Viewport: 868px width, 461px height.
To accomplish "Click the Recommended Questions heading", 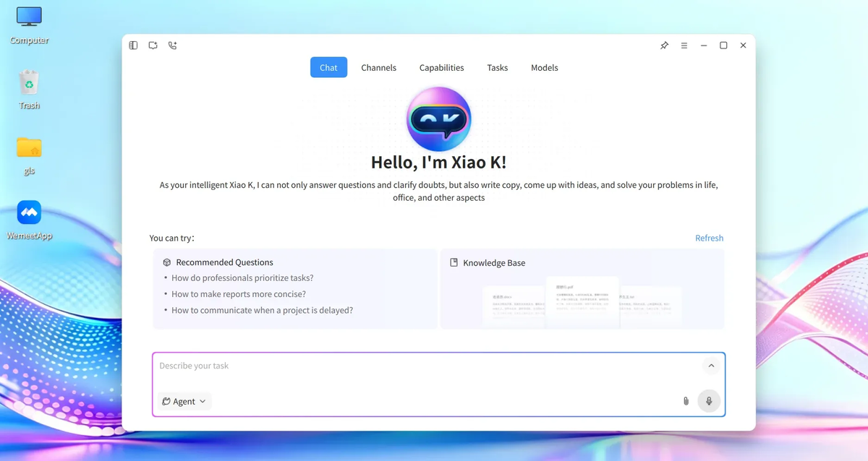I will pos(224,262).
